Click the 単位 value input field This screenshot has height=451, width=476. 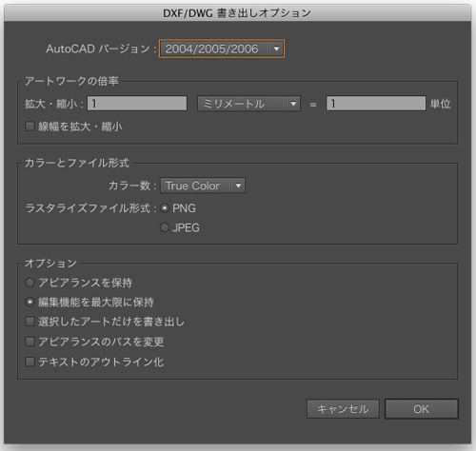376,104
